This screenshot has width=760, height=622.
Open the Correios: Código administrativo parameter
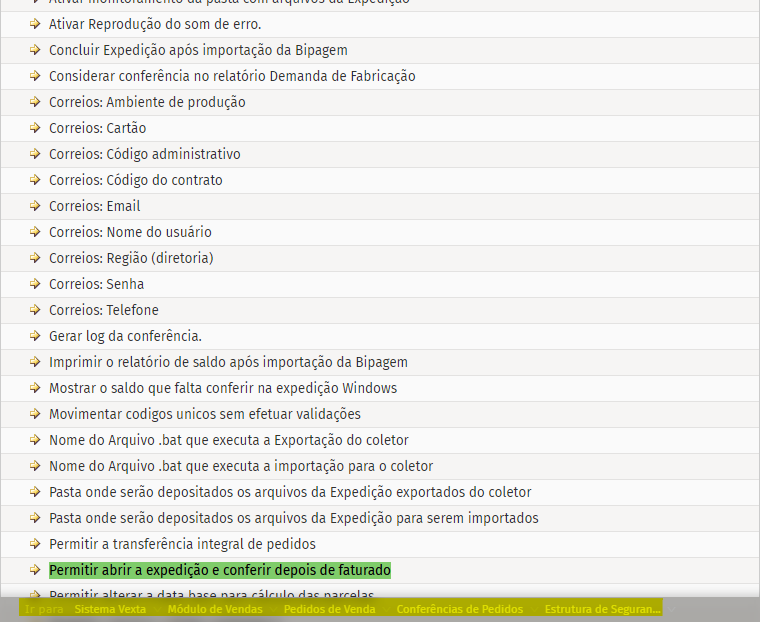[144, 154]
